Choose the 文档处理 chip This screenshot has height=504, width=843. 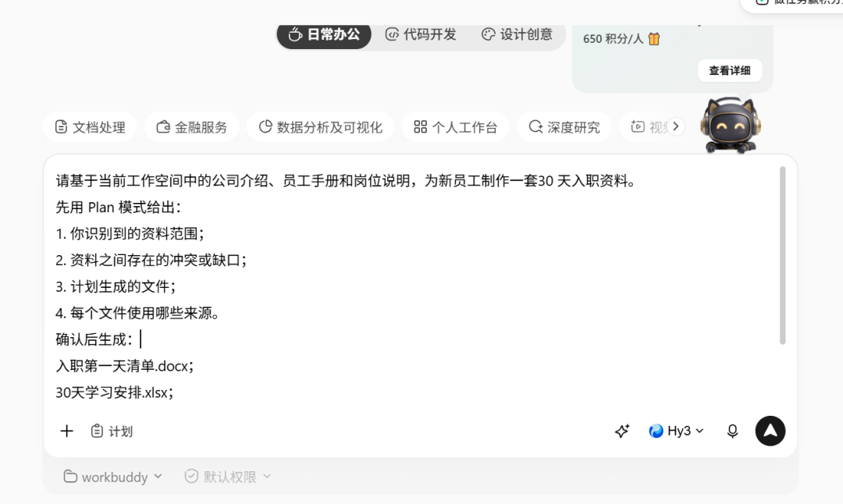pos(90,127)
